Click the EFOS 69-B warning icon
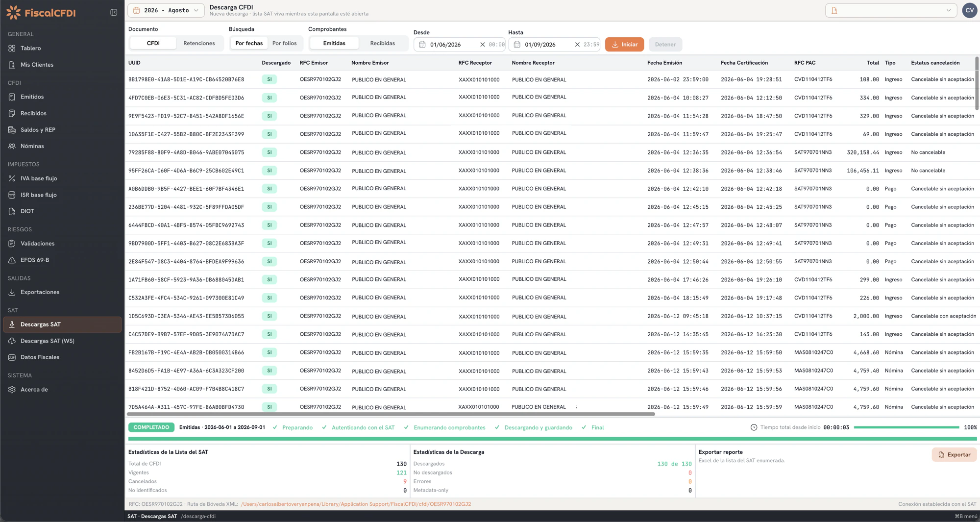The height and width of the screenshot is (522, 980). click(12, 260)
